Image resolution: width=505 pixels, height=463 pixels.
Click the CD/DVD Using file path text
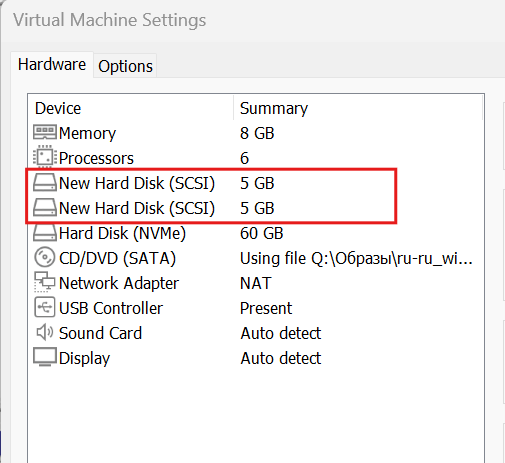click(356, 258)
